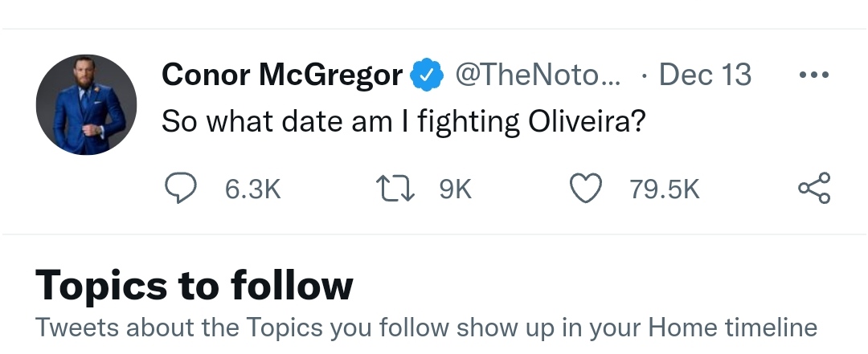This screenshot has height=354, width=868.
Task: Click the blue verified badge
Action: [x=427, y=75]
